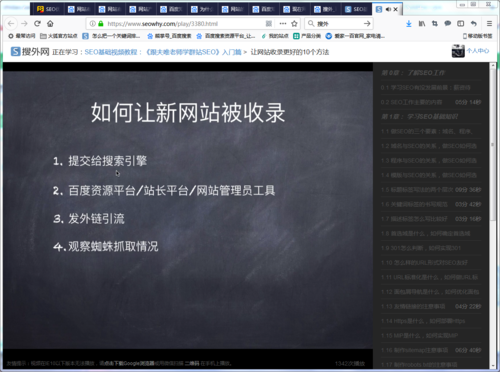Click the scrollbar down arrow
This screenshot has height=372, width=500.
(x=493, y=365)
